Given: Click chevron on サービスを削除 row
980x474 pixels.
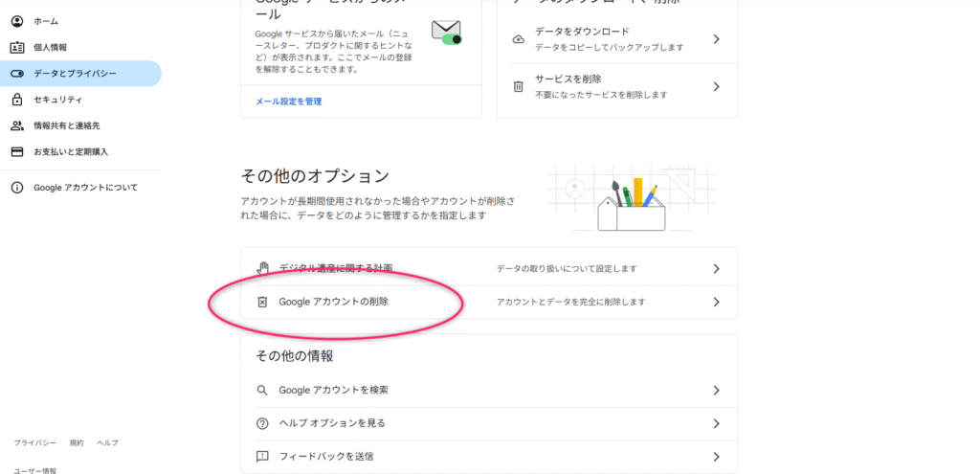Looking at the screenshot, I should (717, 87).
